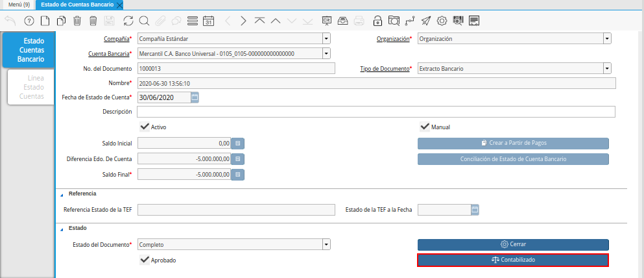Toggle the Aprobado checkbox
644x278 pixels.
pos(145,260)
